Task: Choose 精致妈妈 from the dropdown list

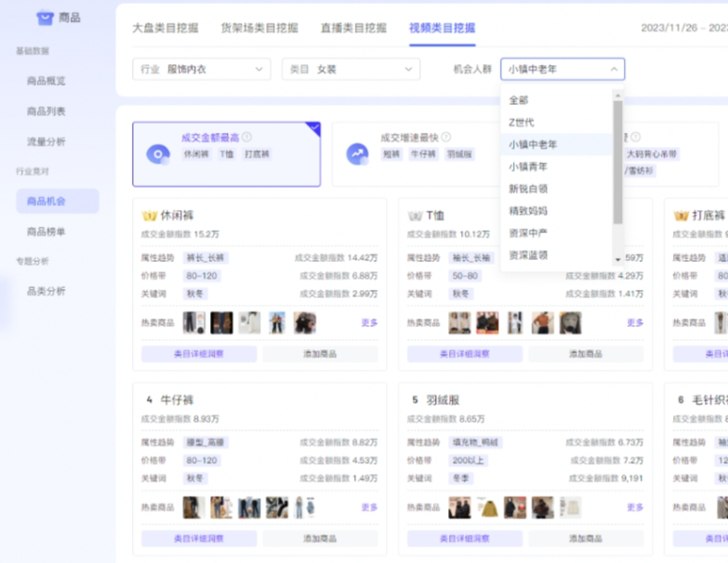Action: 528,211
